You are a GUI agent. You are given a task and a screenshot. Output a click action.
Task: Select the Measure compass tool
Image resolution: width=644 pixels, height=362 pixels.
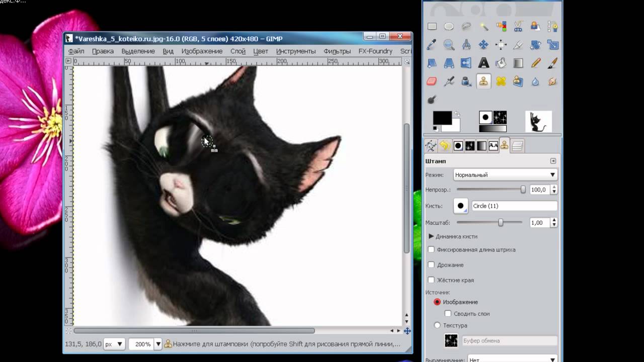pyautogui.click(x=466, y=45)
